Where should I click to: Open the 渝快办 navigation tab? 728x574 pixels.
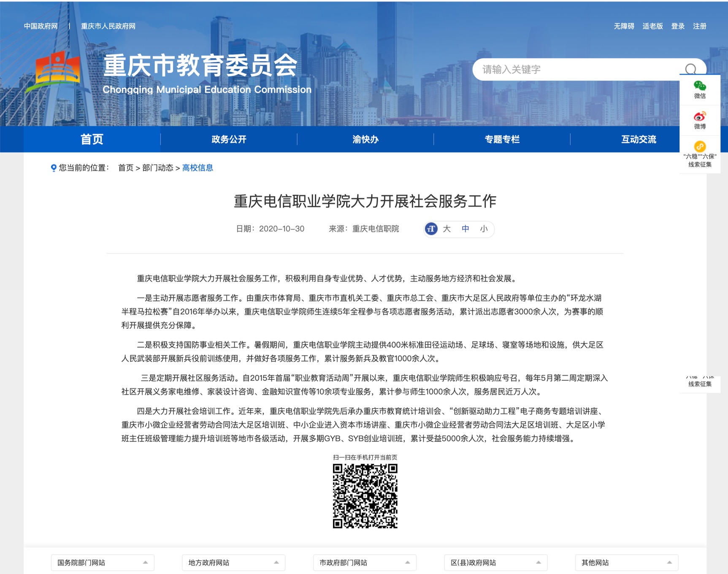coord(365,139)
